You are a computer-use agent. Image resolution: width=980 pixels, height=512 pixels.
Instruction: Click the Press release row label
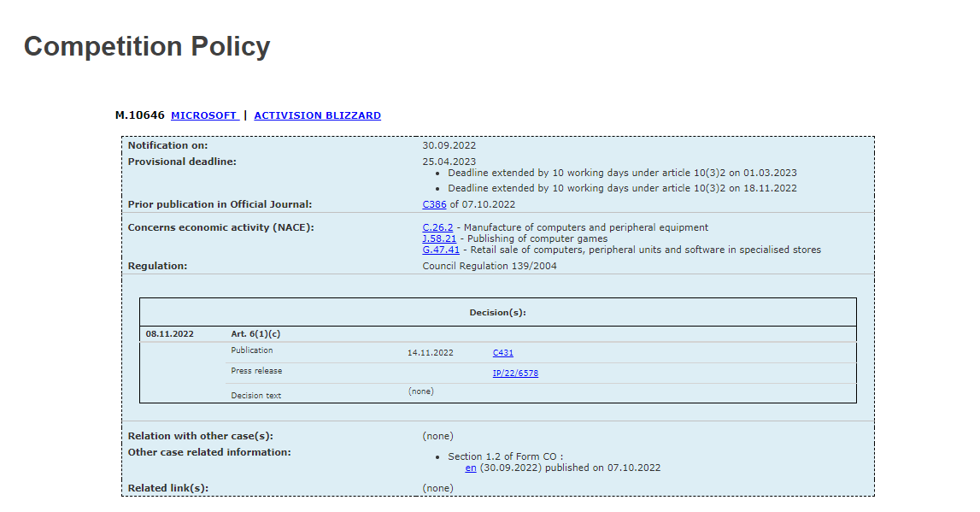tap(256, 371)
